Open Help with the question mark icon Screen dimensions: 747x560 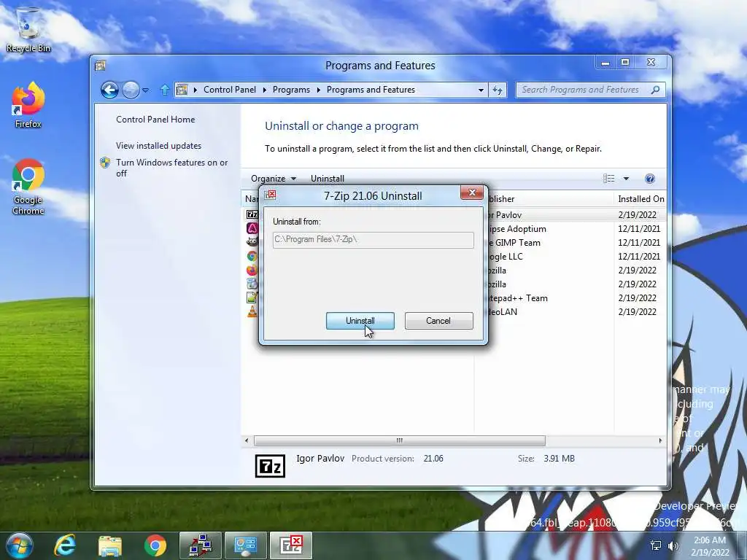pyautogui.click(x=650, y=179)
